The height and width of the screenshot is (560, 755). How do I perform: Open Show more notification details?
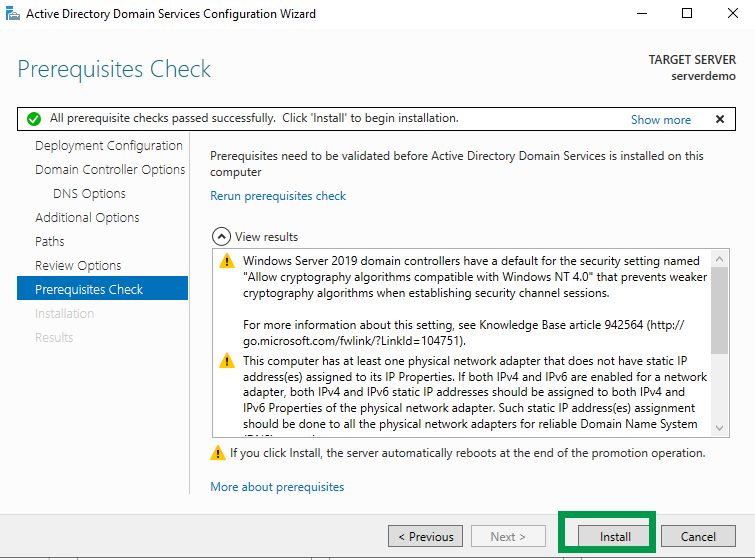pyautogui.click(x=660, y=119)
